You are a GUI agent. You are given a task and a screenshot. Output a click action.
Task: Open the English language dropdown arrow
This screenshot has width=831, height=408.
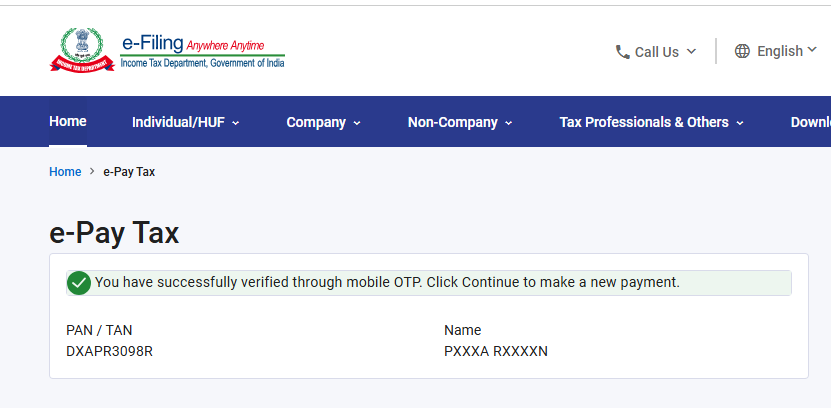click(813, 50)
